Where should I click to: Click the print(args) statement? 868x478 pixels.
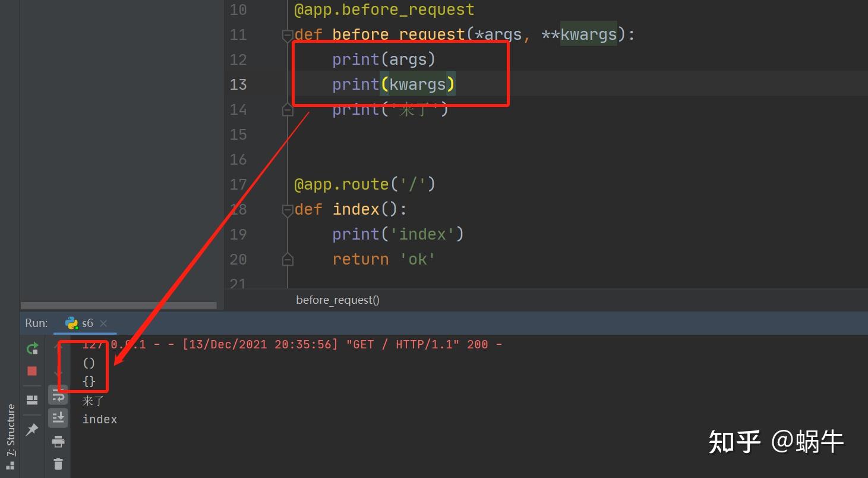point(384,59)
